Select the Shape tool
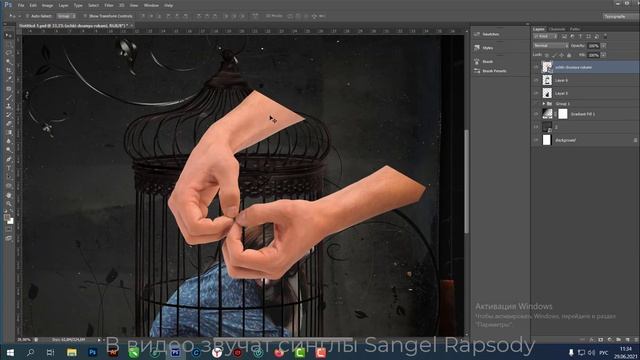The width and height of the screenshot is (640, 360). tap(9, 186)
